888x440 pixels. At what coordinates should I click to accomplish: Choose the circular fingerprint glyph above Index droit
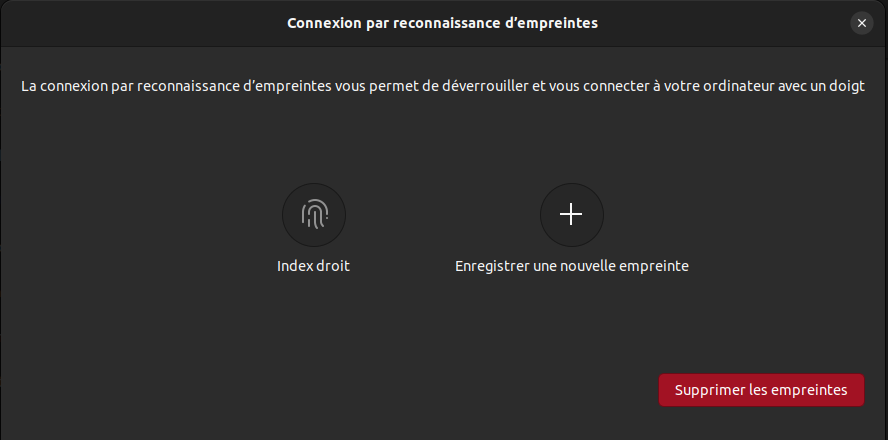314,214
